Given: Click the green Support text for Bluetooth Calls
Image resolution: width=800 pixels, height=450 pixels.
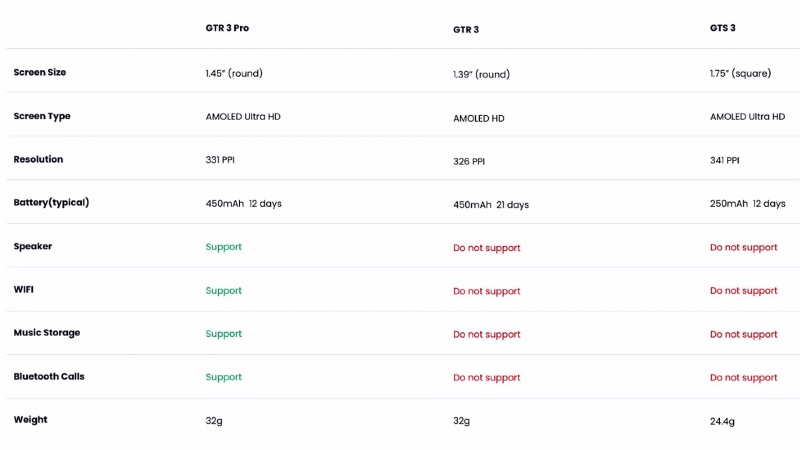Looking at the screenshot, I should point(223,377).
